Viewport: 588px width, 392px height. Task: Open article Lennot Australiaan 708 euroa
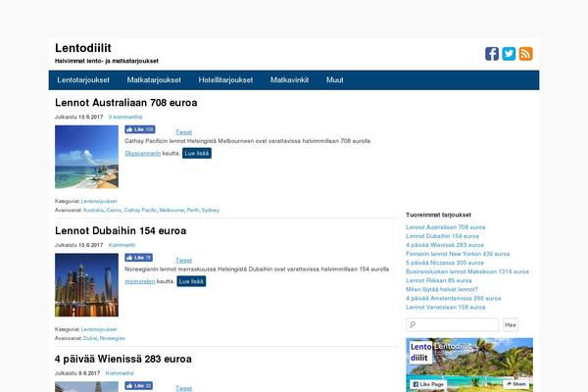(126, 102)
